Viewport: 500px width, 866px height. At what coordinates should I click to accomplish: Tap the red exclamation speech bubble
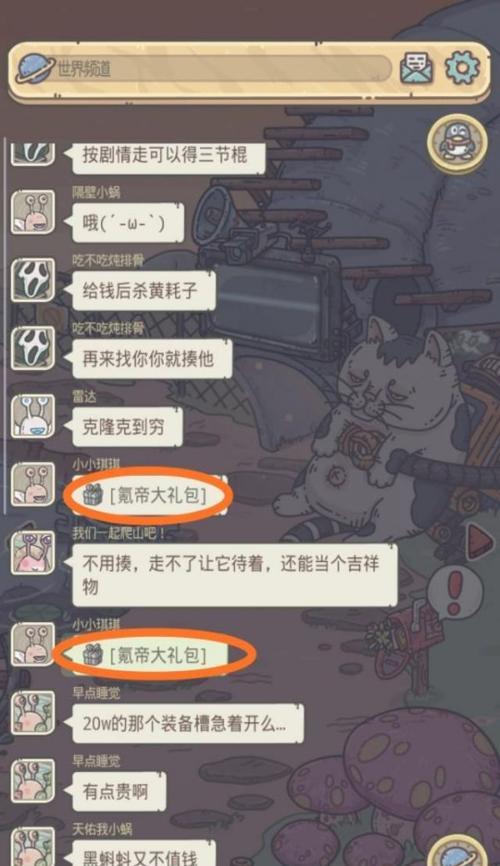pyautogui.click(x=456, y=593)
